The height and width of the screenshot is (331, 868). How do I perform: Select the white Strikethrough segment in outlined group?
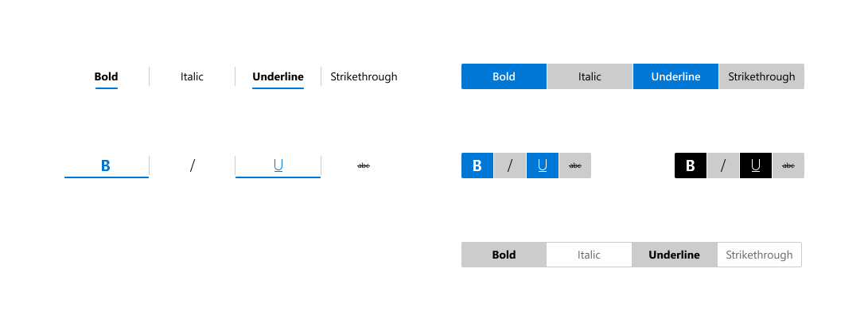(x=760, y=255)
